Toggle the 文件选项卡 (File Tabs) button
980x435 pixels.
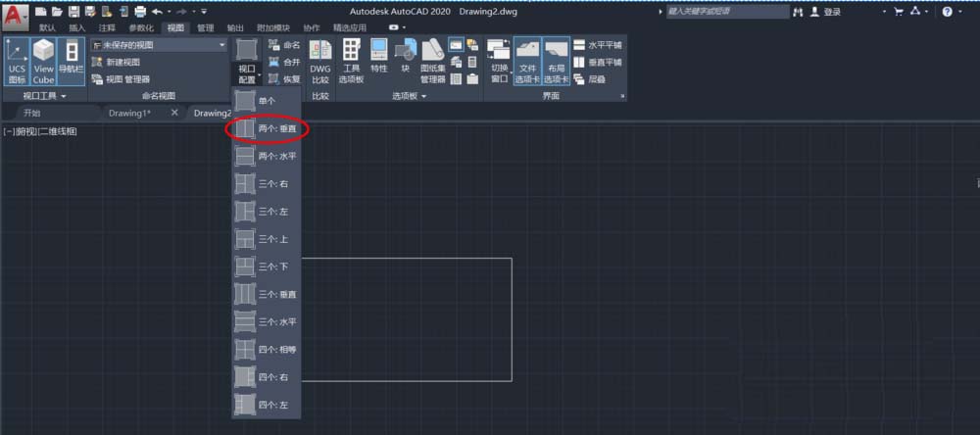click(527, 62)
